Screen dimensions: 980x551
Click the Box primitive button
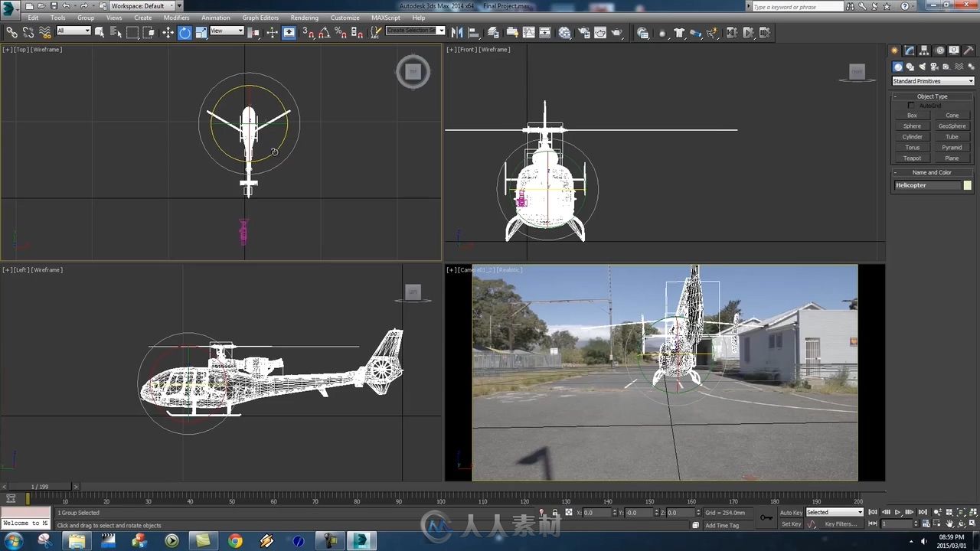pyautogui.click(x=912, y=116)
